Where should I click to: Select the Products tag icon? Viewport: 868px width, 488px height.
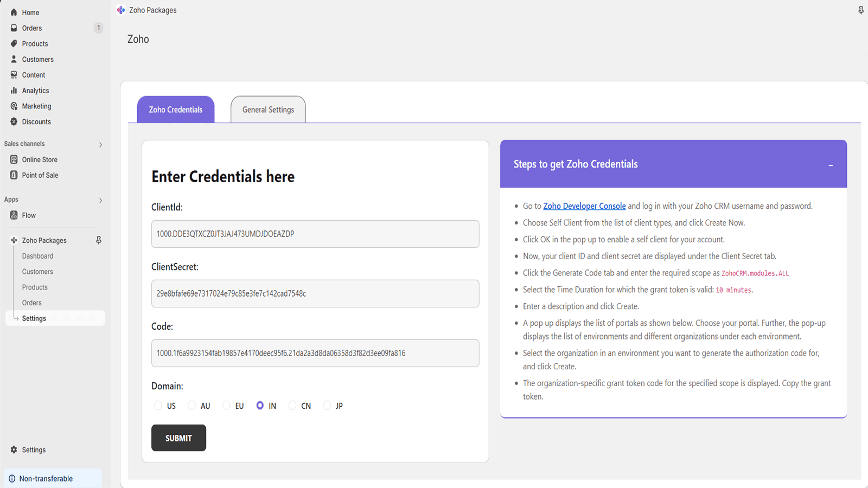click(x=13, y=43)
